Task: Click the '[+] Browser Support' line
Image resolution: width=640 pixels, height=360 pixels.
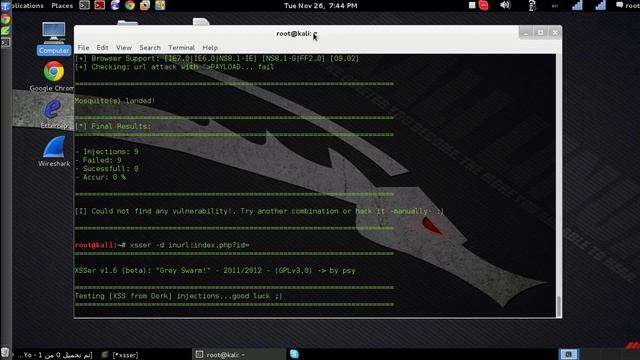Action: [x=217, y=58]
